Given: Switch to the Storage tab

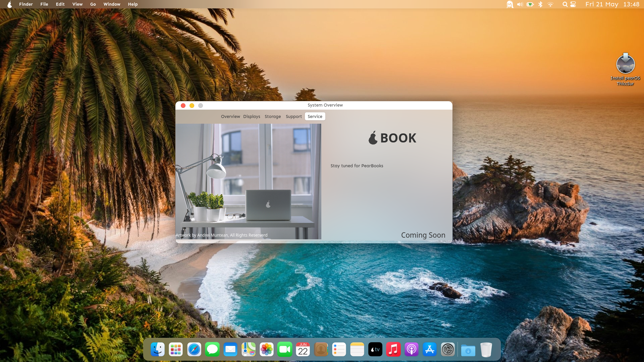Looking at the screenshot, I should click(273, 117).
